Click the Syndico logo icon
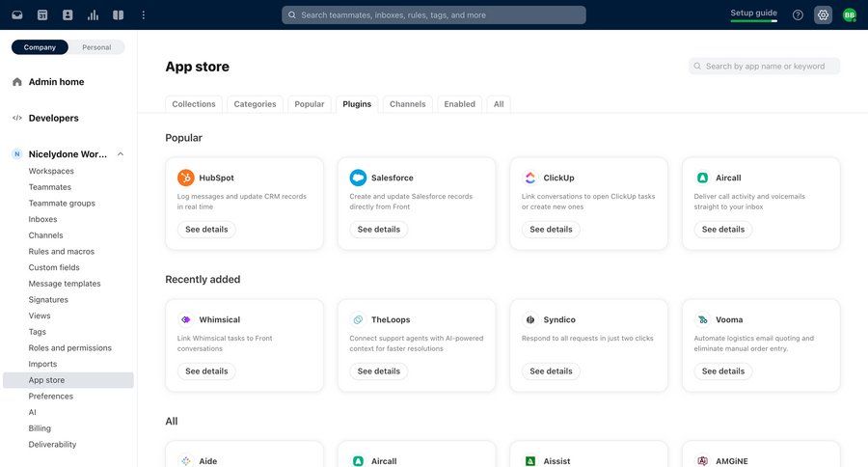868x467 pixels. coord(530,319)
